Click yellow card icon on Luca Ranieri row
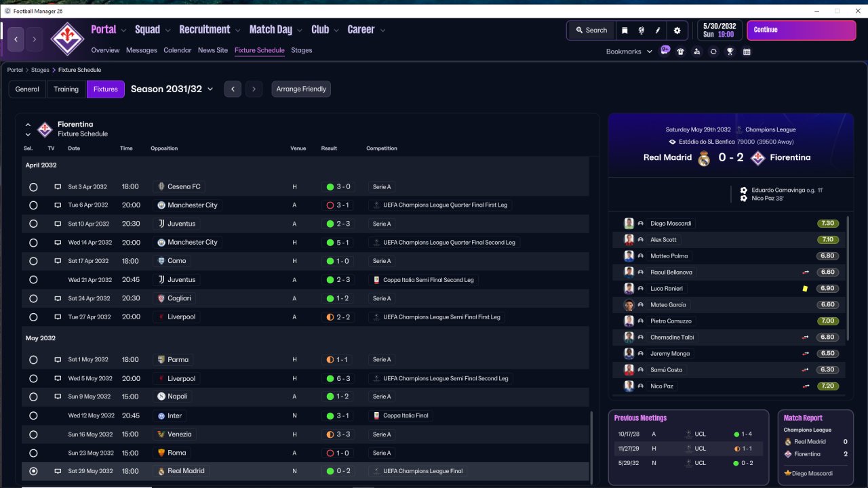This screenshot has width=868, height=488. [805, 289]
